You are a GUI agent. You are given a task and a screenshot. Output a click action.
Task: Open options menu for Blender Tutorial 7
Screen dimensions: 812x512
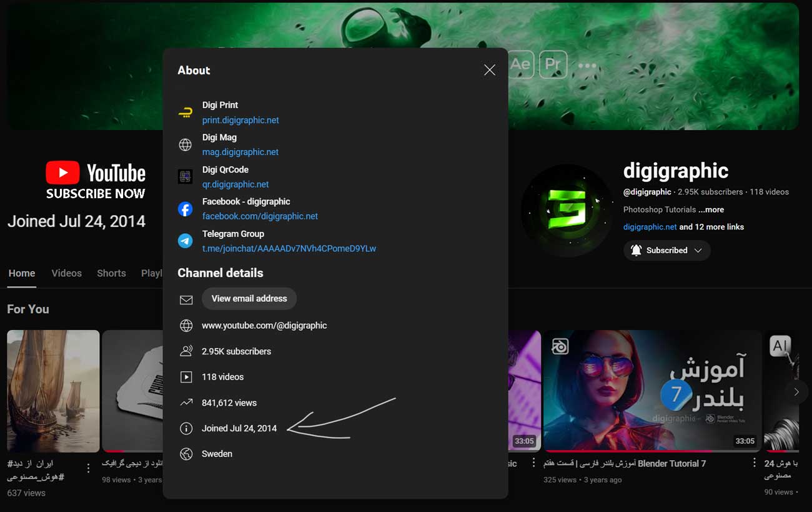[755, 463]
